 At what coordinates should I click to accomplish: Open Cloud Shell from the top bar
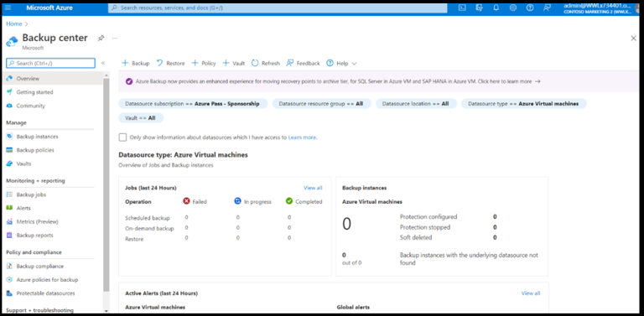(462, 8)
